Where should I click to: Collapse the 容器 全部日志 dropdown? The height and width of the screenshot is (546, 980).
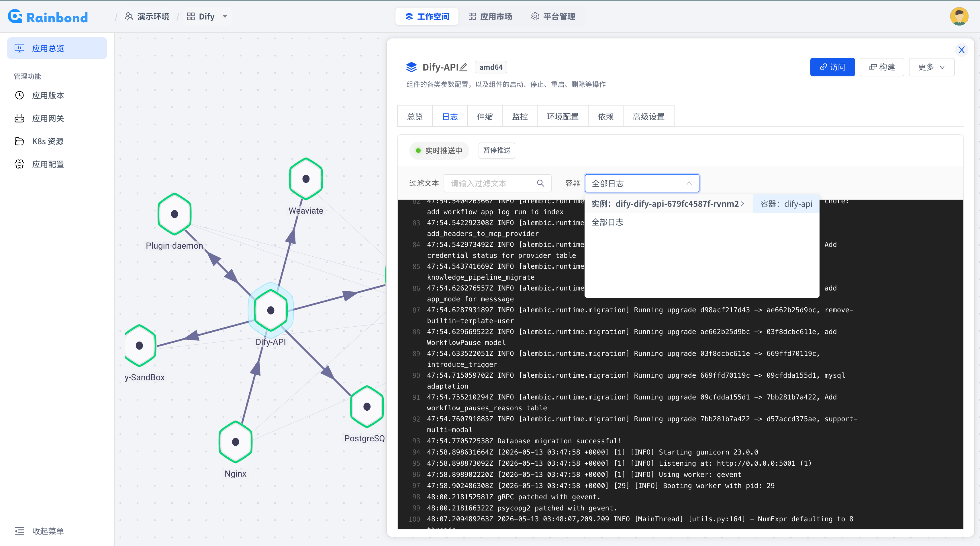pos(642,183)
